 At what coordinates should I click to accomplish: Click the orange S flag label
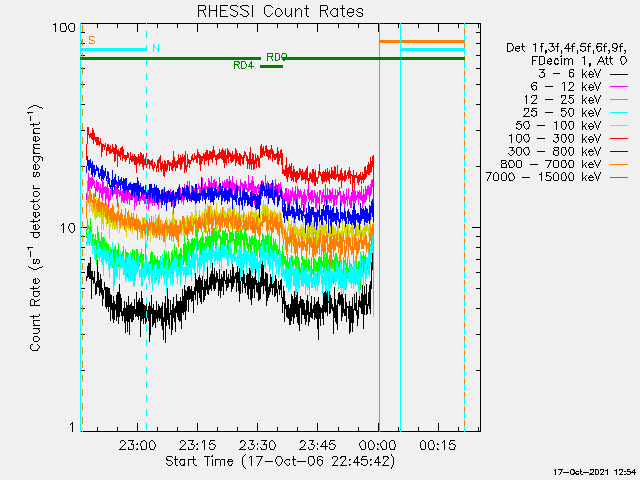[92, 40]
